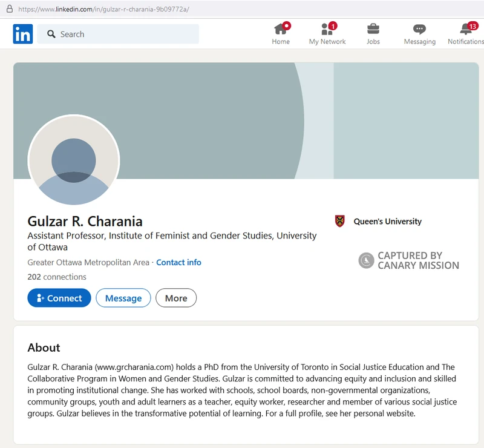Click the About section heading
The height and width of the screenshot is (448, 484).
(x=44, y=348)
